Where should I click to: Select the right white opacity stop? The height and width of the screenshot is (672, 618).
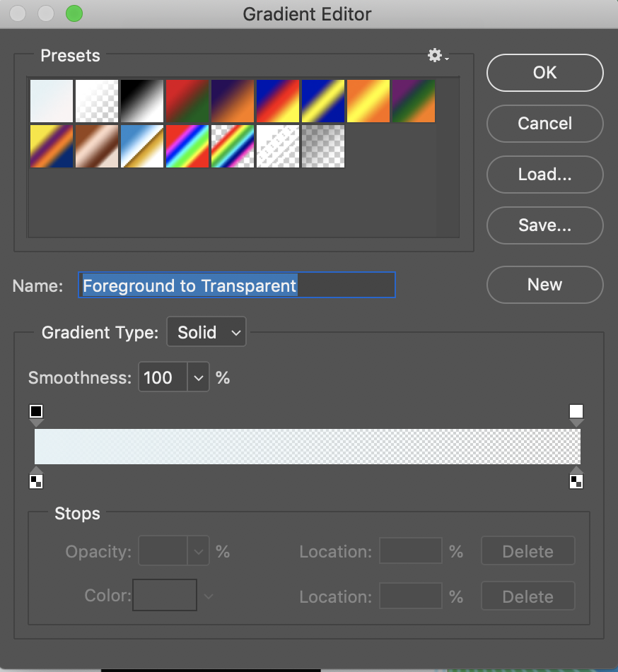[x=576, y=412]
